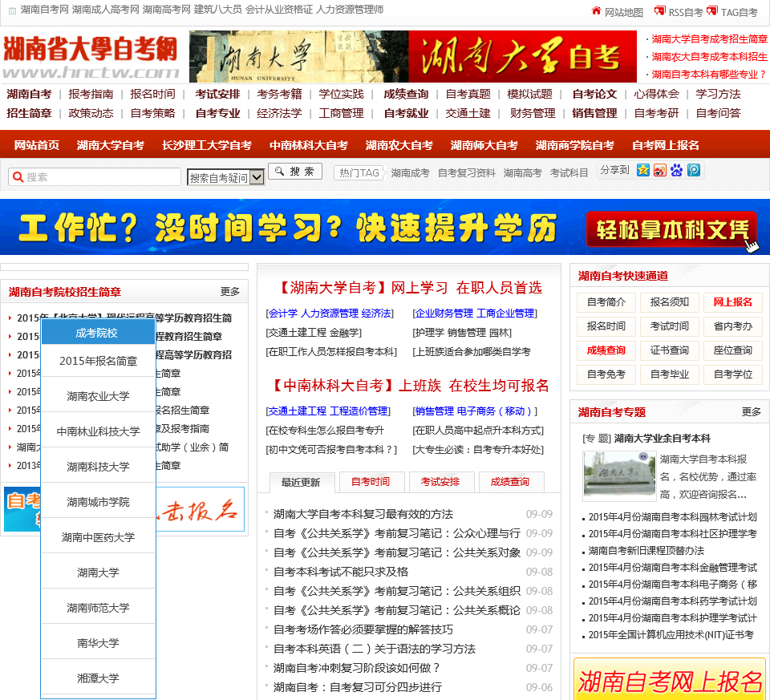770x700 pixels.
Task: Switch to the 成绩查询 tab in the news box
Action: click(511, 482)
